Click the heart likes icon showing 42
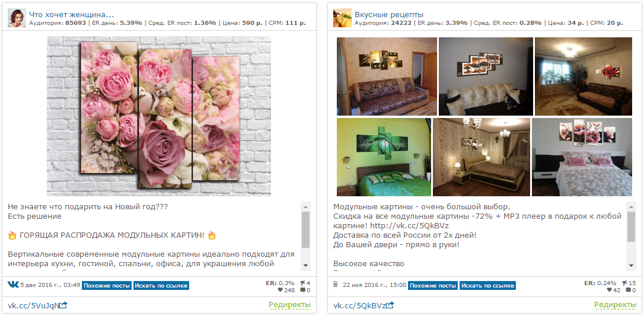The width and height of the screenshot is (644, 316). pyautogui.click(x=609, y=291)
